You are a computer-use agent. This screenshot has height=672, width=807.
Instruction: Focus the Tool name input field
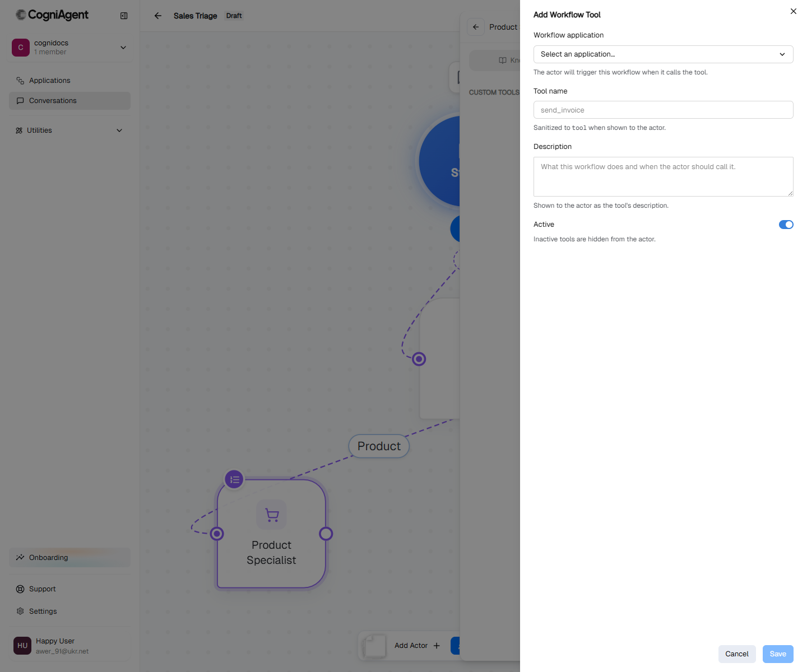(x=663, y=110)
